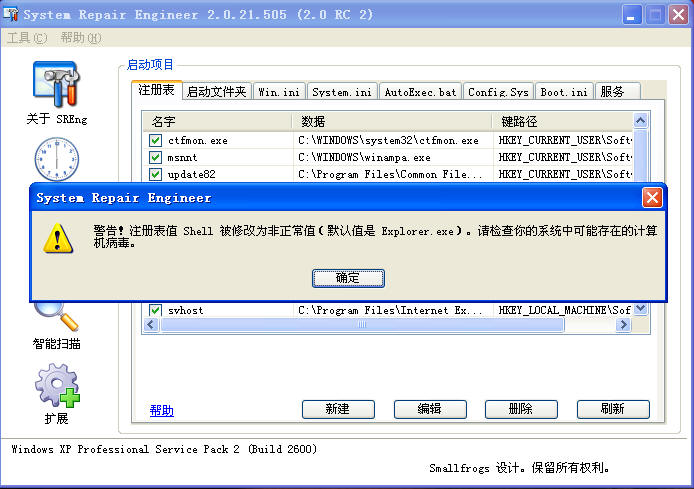
Task: Uncheck the msnnt startup entry
Action: tap(155, 157)
